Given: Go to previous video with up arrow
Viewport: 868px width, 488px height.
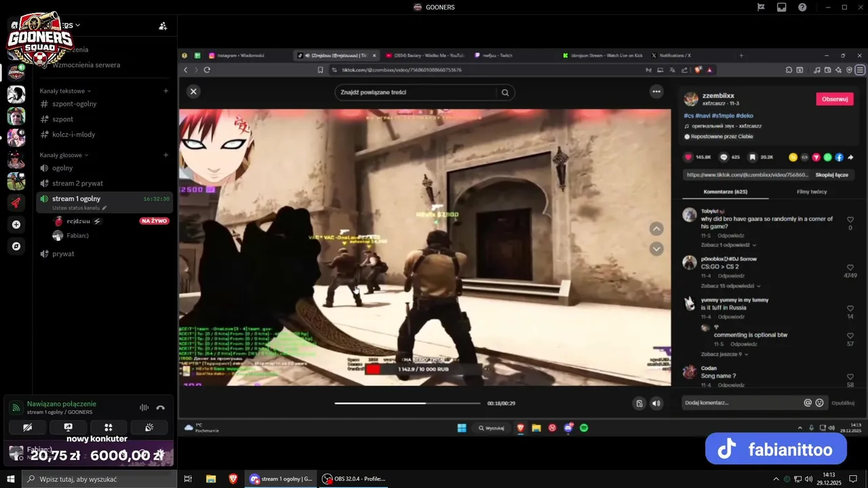Looking at the screenshot, I should coord(656,229).
